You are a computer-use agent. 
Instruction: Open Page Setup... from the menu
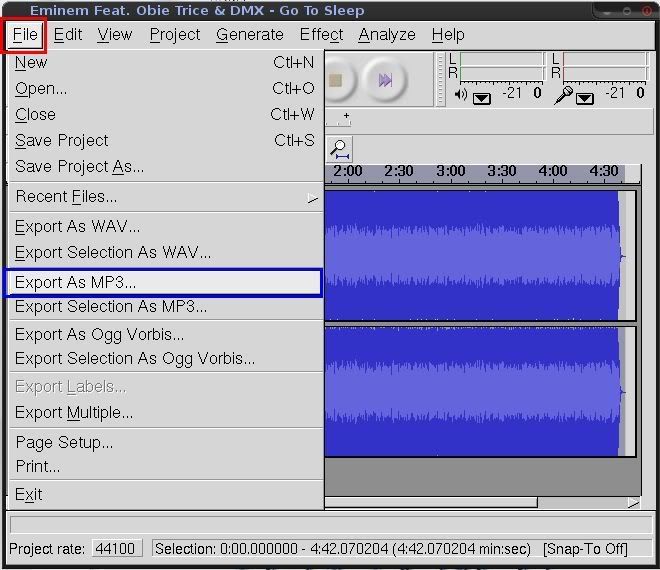(165, 442)
